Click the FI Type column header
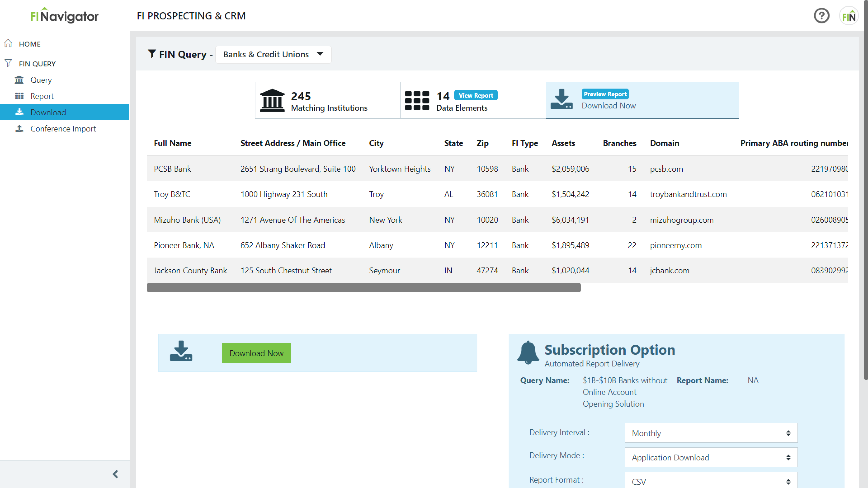The width and height of the screenshot is (868, 488). pyautogui.click(x=525, y=143)
